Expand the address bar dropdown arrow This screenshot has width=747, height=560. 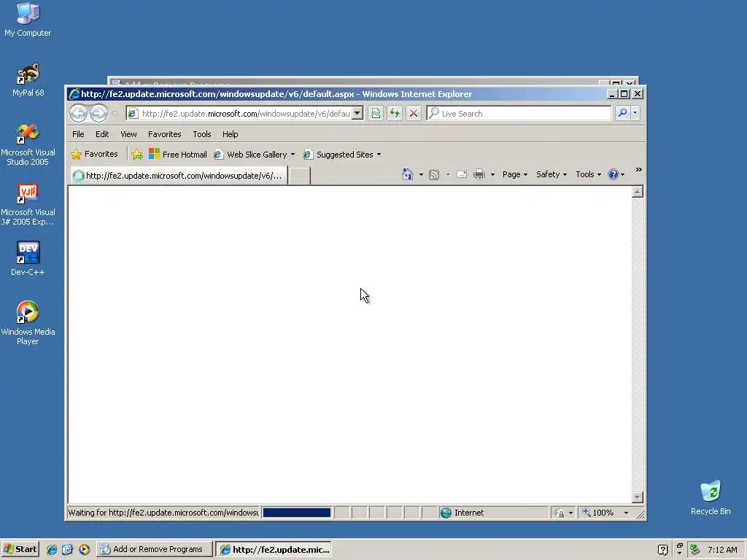pyautogui.click(x=357, y=113)
